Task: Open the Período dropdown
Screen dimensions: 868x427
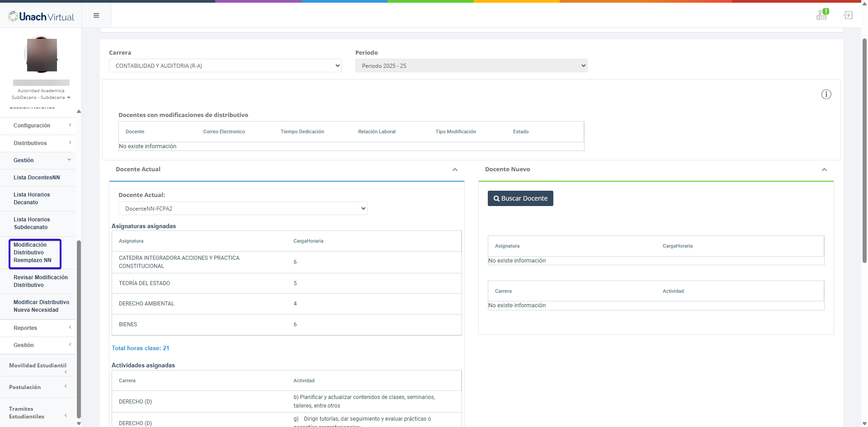Action: click(x=471, y=66)
